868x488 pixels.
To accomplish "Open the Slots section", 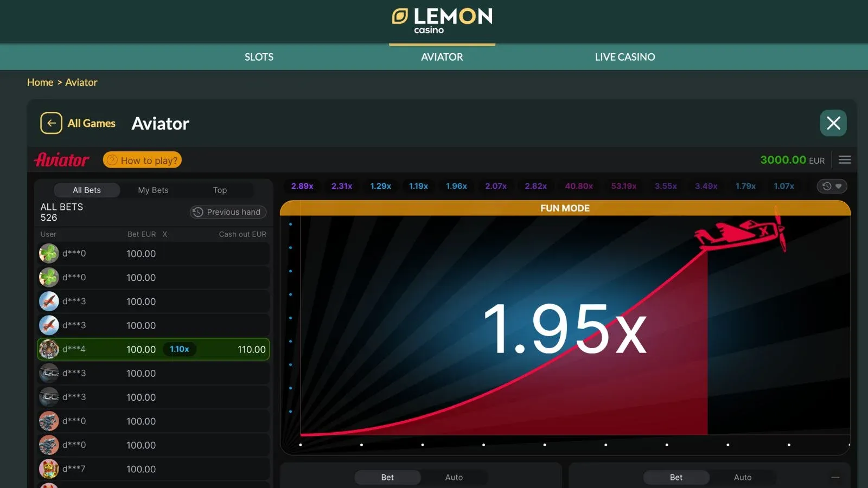I will click(x=259, y=57).
